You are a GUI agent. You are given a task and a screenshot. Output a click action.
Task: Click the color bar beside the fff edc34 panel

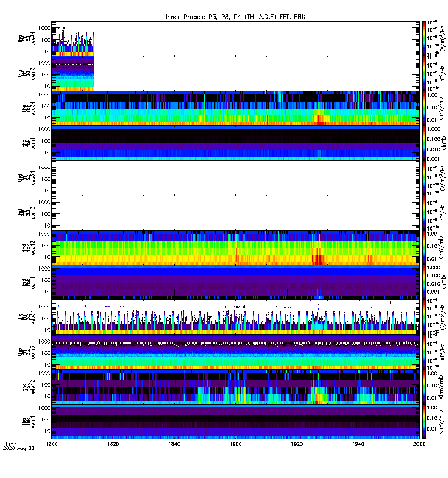(424, 317)
